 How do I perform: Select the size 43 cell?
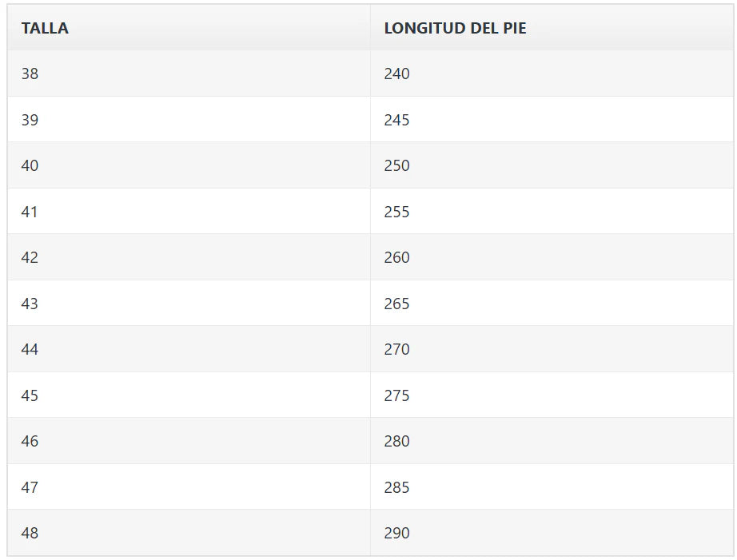coord(30,304)
